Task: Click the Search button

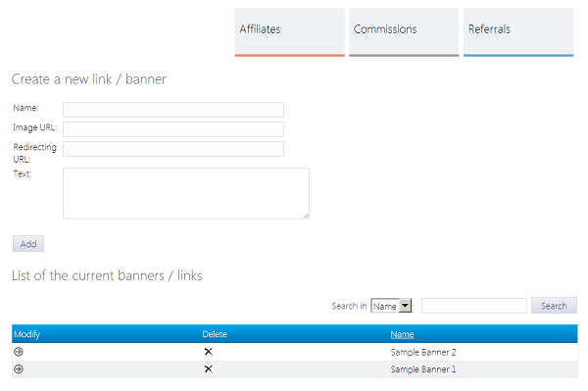Action: click(x=554, y=306)
